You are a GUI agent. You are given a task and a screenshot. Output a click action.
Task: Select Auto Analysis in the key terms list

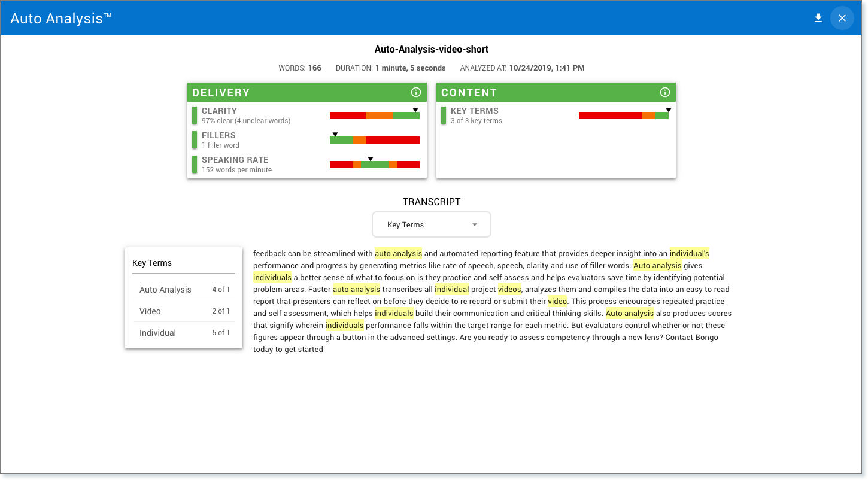[166, 290]
